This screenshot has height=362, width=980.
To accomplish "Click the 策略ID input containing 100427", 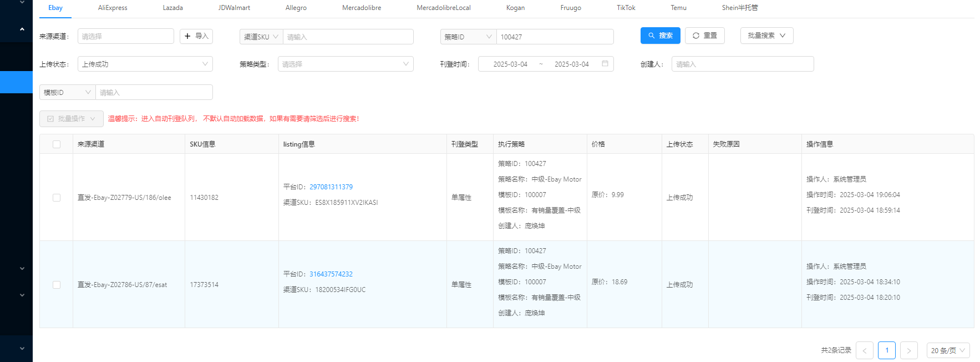I will click(555, 37).
